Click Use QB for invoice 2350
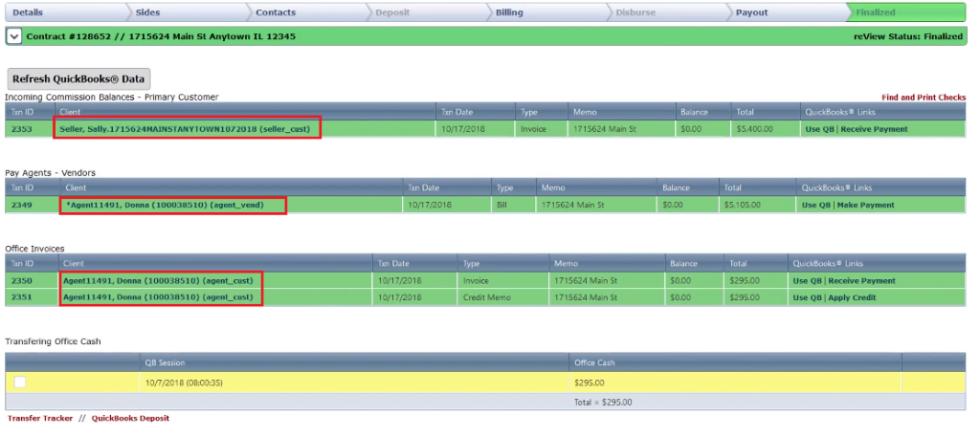The image size is (980, 438). coord(807,281)
